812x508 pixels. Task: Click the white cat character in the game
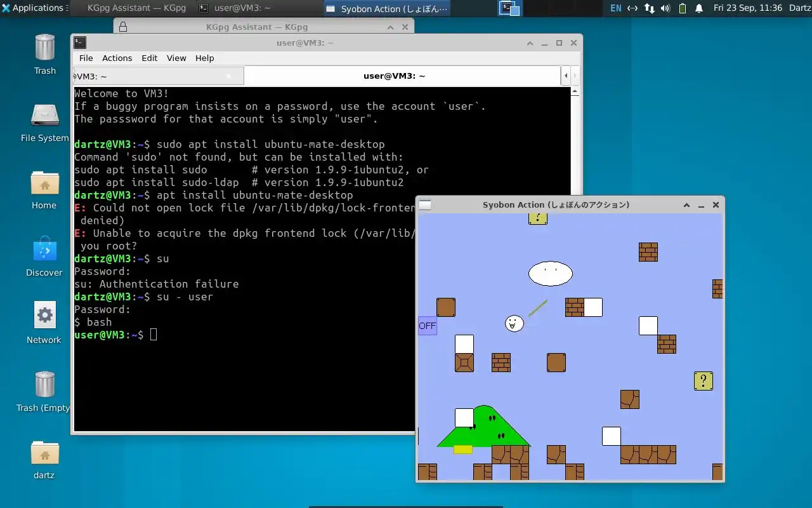[x=514, y=323]
